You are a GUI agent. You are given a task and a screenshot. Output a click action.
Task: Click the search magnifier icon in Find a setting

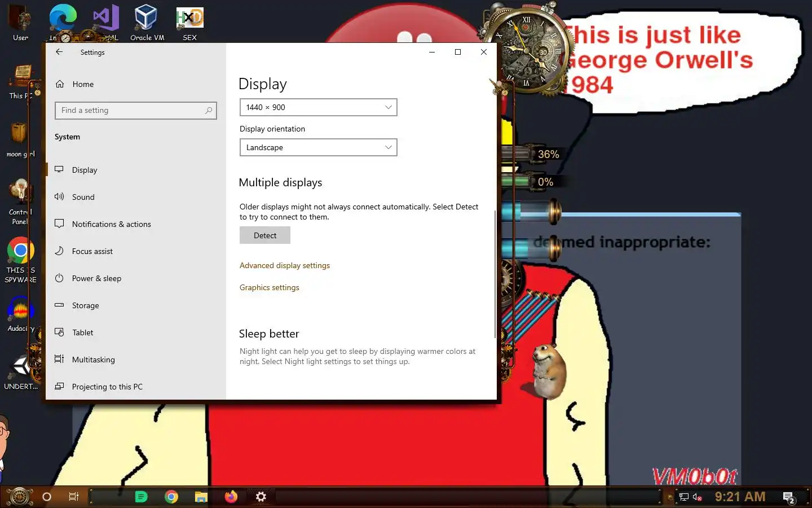coord(209,111)
